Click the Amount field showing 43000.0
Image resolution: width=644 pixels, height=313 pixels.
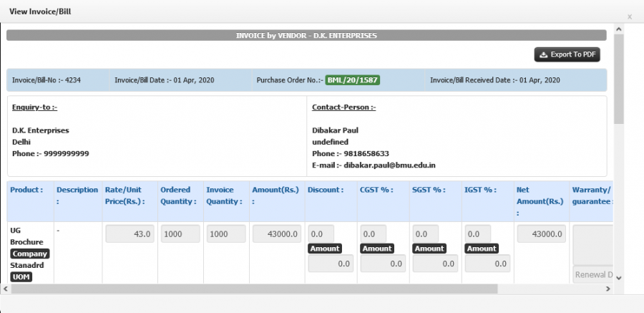[x=277, y=233]
